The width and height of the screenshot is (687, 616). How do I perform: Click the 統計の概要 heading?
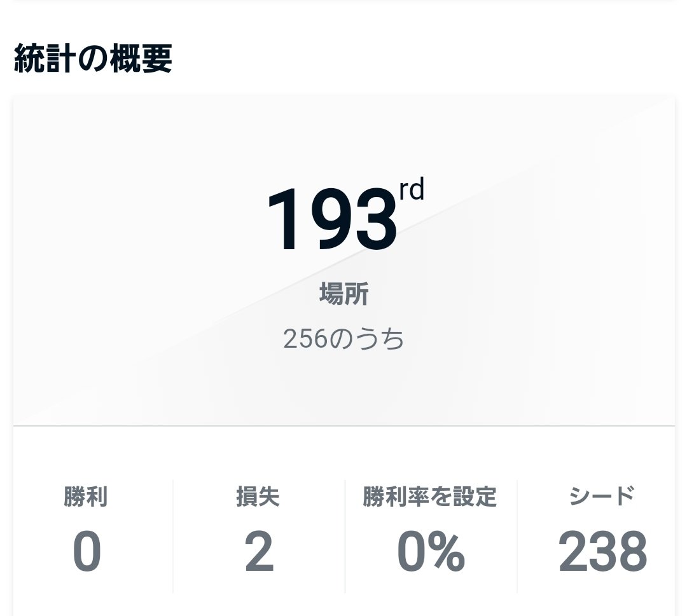[93, 59]
